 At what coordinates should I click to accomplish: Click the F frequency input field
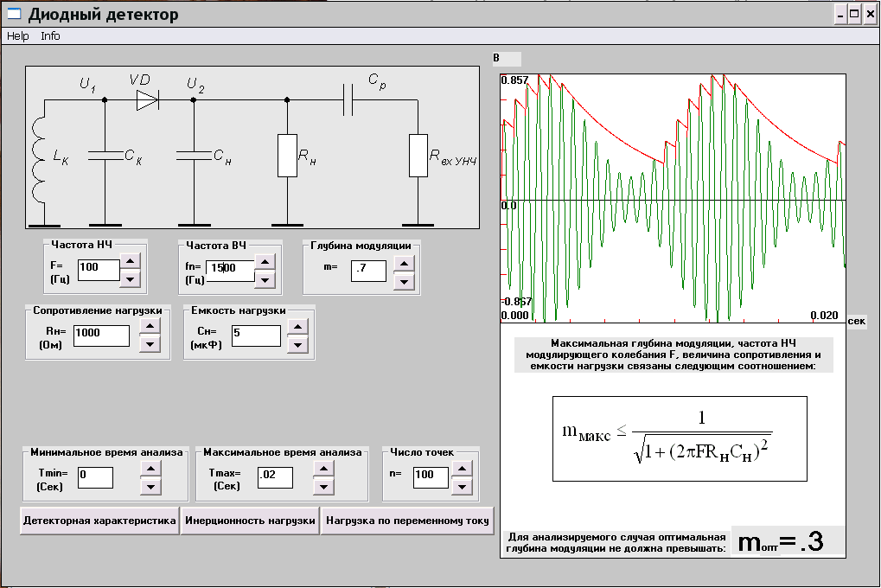coord(98,269)
